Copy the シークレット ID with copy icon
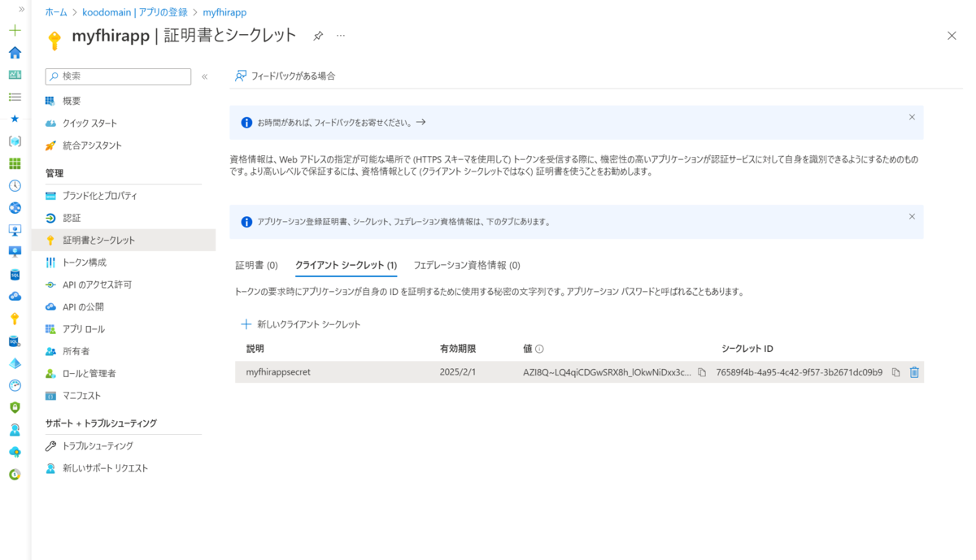976x560 pixels. coord(895,372)
